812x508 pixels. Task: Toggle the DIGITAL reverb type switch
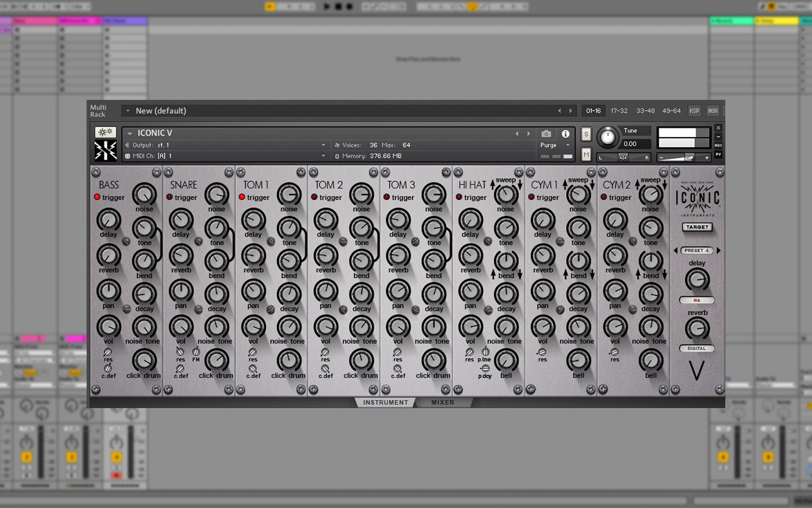pos(697,348)
